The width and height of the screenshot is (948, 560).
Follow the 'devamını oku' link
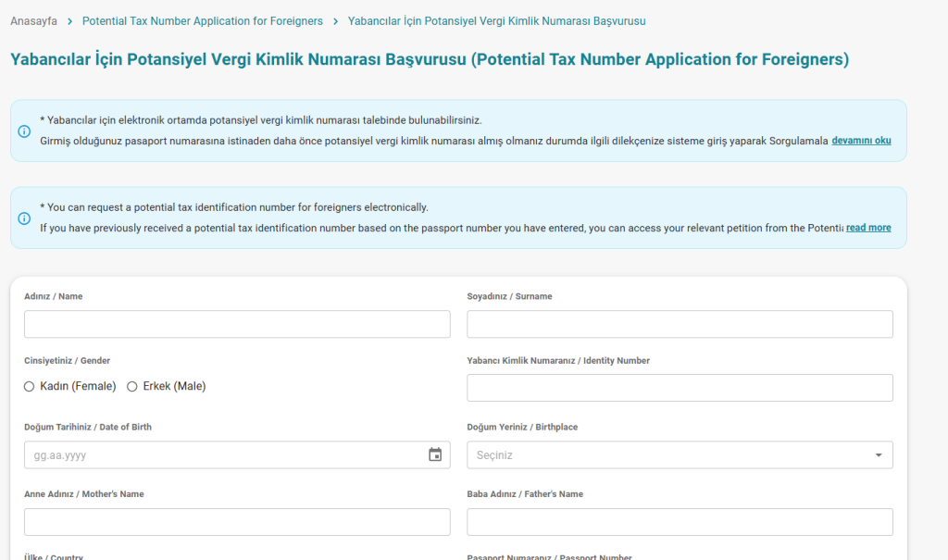click(861, 141)
